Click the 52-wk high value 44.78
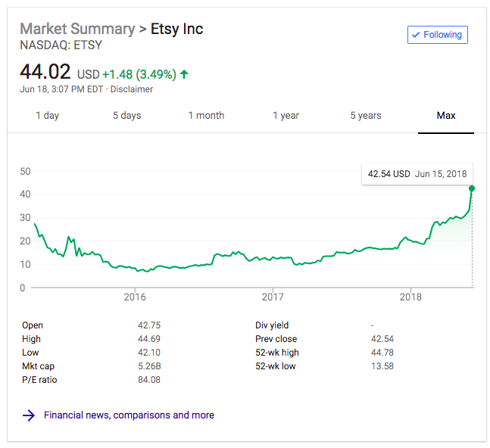Viewport: 490px width, 448px height. click(x=382, y=353)
